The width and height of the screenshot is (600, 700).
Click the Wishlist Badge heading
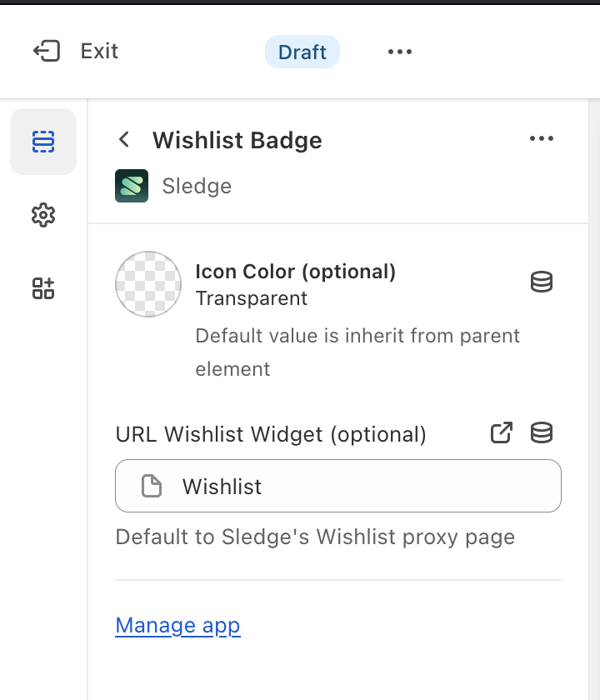coord(237,140)
